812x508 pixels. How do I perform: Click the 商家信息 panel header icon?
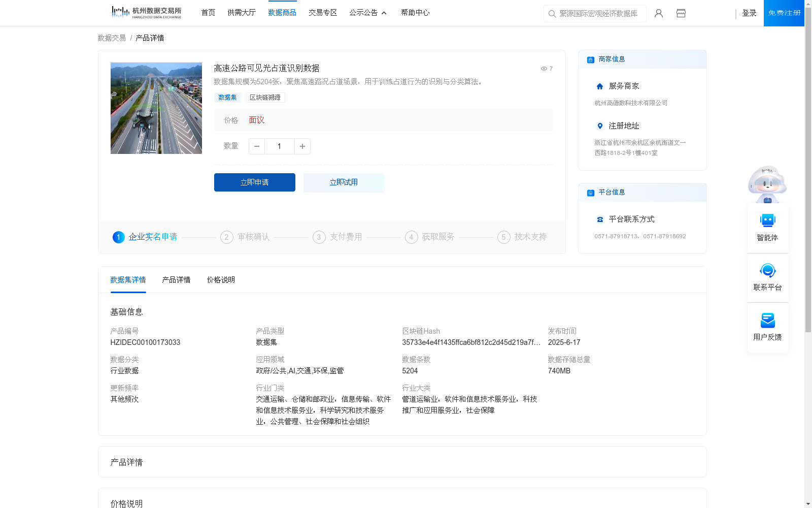[590, 59]
